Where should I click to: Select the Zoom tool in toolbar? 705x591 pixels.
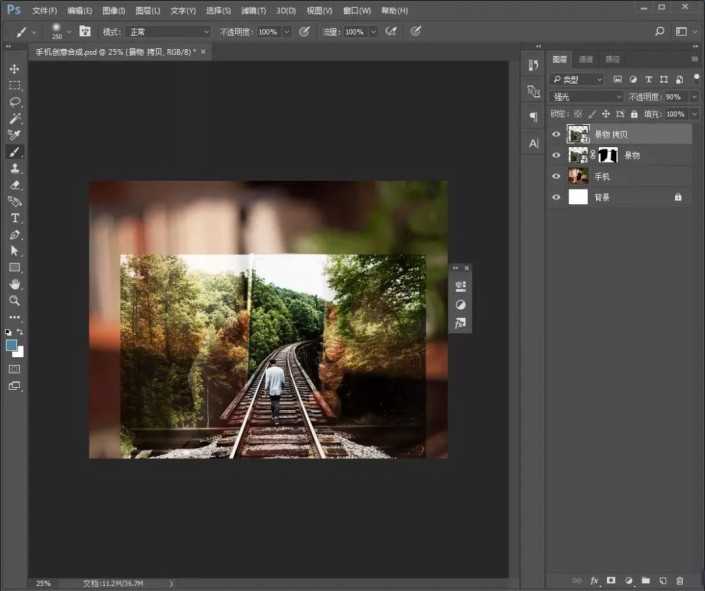15,300
